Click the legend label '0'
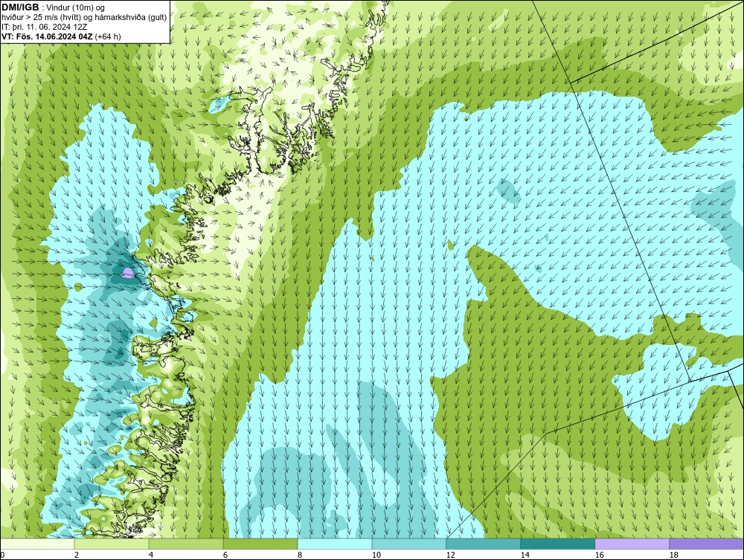 (2, 555)
